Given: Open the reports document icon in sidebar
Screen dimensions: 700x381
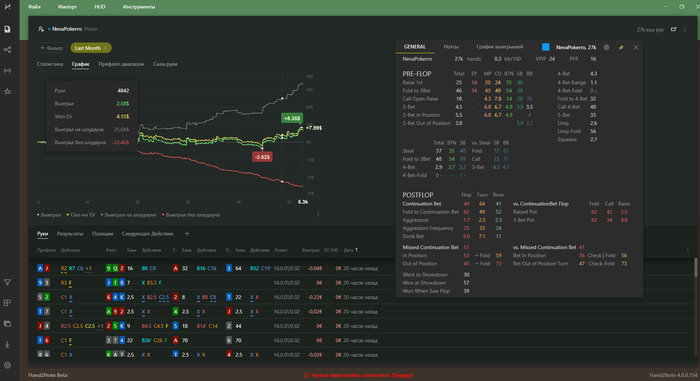Looking at the screenshot, I should click(8, 29).
